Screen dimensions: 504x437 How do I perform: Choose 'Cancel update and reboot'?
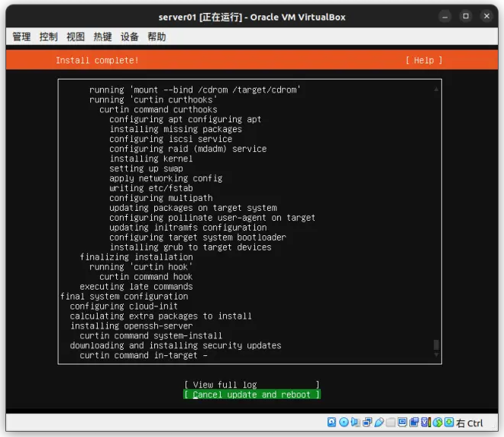coord(252,394)
